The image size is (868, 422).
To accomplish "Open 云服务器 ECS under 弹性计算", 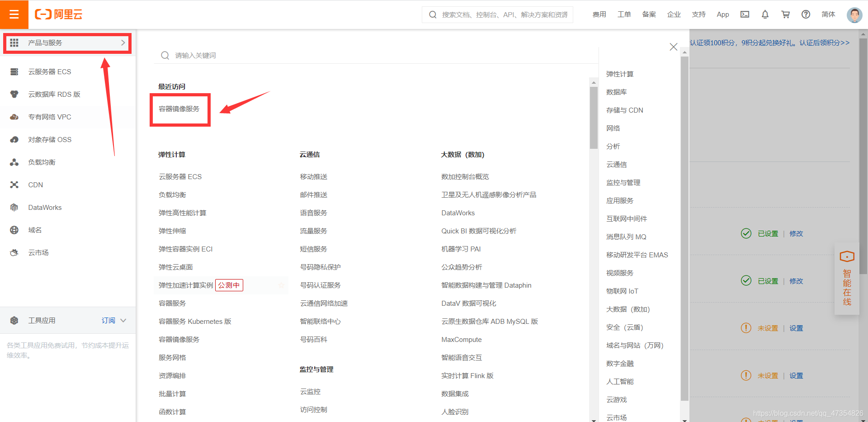I will (180, 176).
